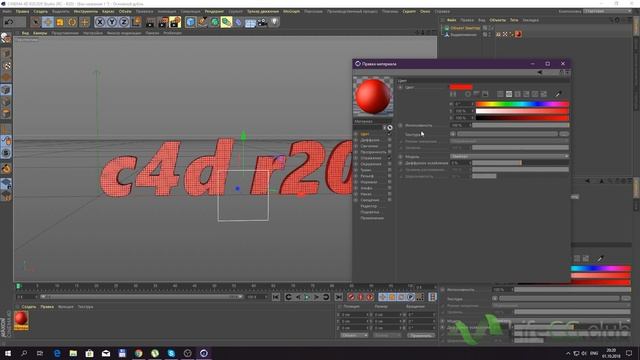Click the highlighted MoGraph/array generator icon

pos(227,22)
